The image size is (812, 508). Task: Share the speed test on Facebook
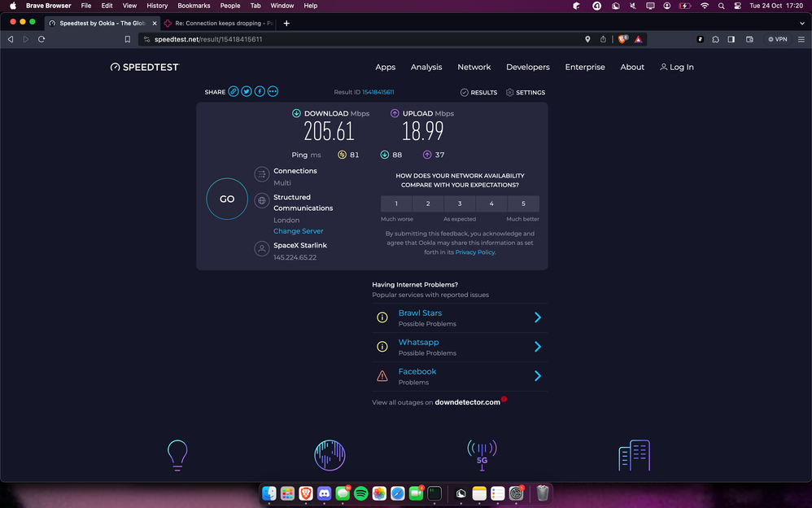point(260,91)
